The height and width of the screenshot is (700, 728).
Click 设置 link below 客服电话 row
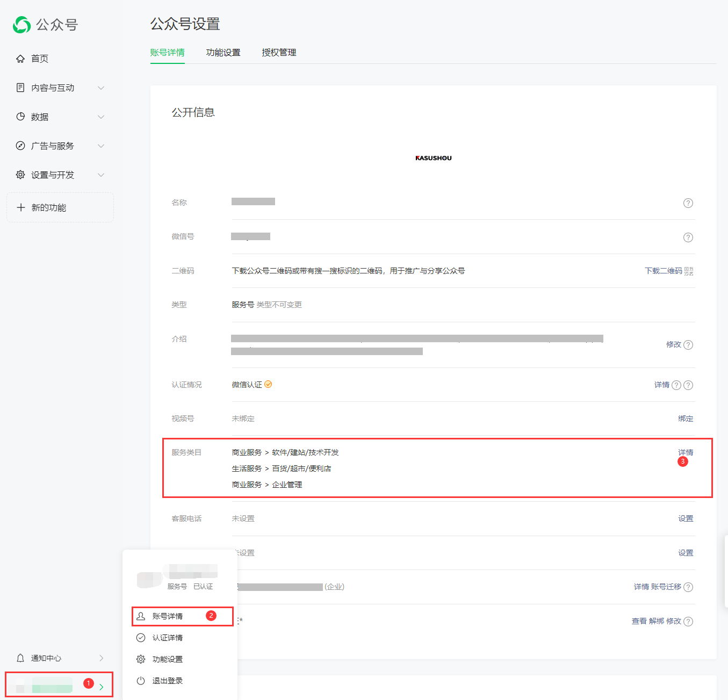[686, 553]
